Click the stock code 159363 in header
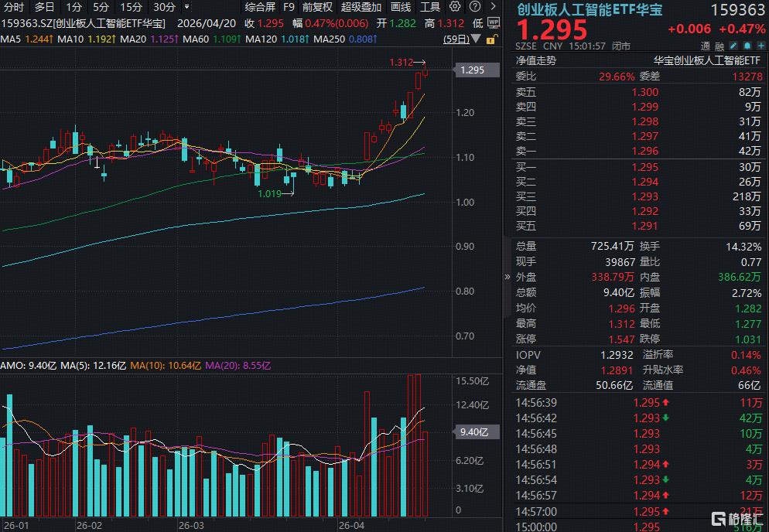Image resolution: width=769 pixels, height=532 pixels. click(737, 9)
